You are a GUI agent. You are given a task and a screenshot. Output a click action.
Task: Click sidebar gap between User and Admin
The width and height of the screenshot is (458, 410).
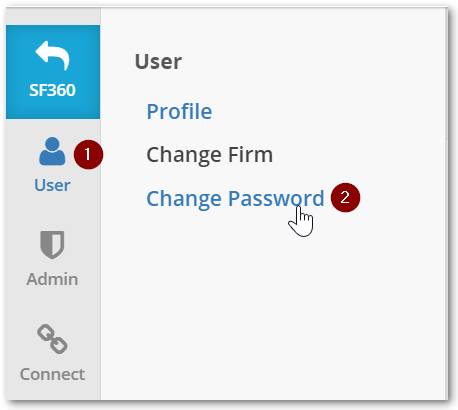pos(52,211)
